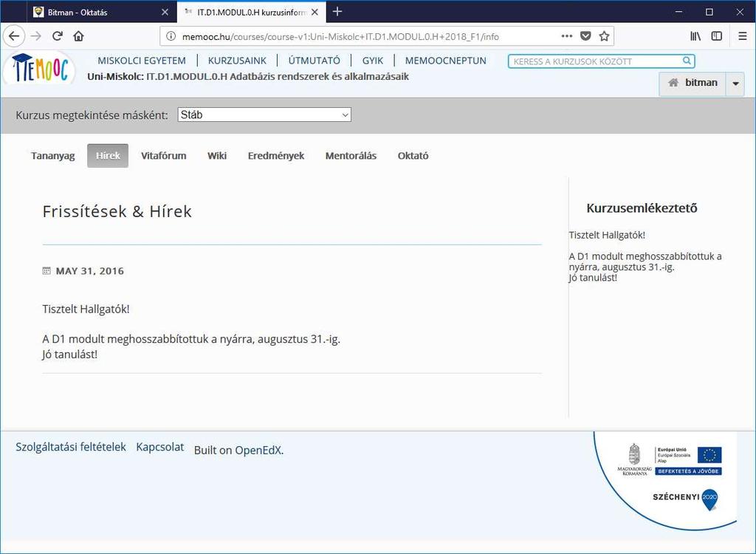Open the browser home page icon
756x554 pixels.
click(78, 36)
